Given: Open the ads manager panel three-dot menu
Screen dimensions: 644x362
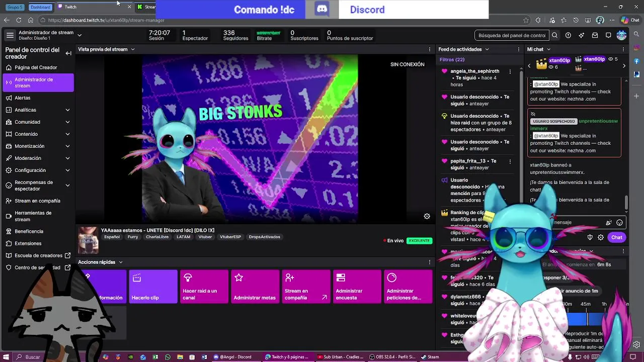Looking at the screenshot, I should (623, 251).
